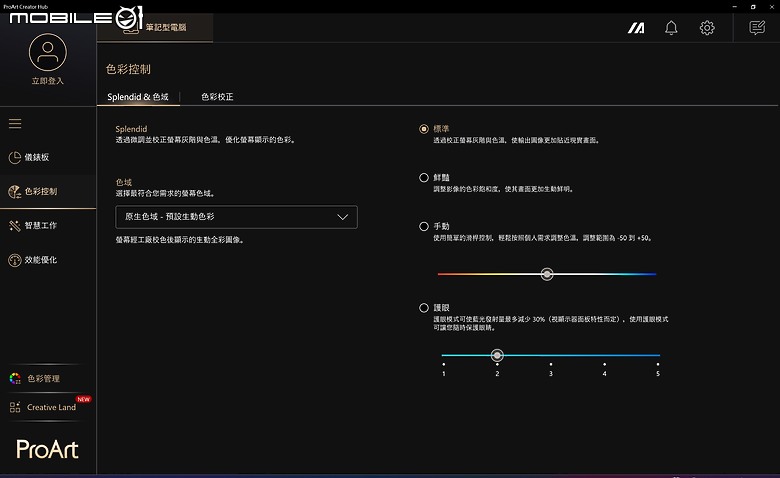780x478 pixels.
Task: Click the ProArt logo at sidebar bottom
Action: click(47, 449)
